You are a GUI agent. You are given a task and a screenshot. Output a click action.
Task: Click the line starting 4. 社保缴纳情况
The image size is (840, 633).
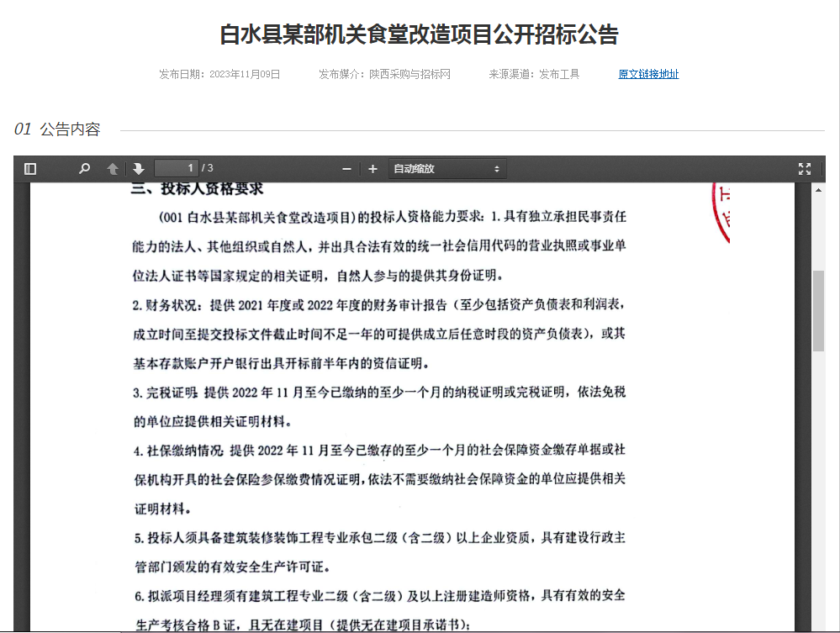(379, 451)
